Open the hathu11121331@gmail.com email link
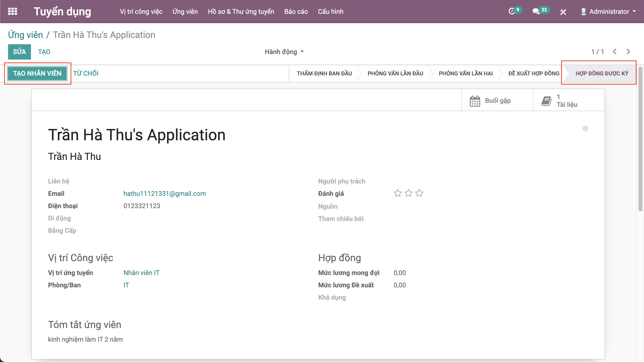Viewport: 644px width, 362px height. [165, 194]
